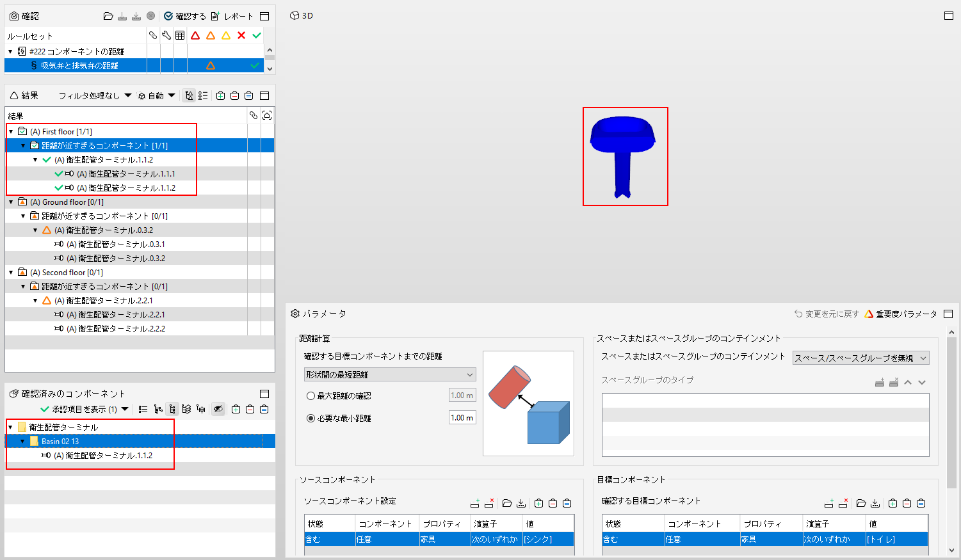Click the 状態 column header in the source table

(330, 524)
